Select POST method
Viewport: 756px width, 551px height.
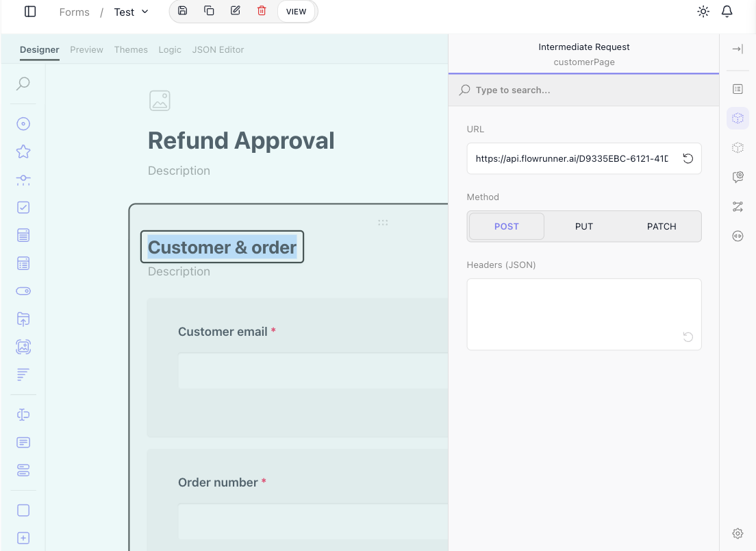tap(506, 226)
